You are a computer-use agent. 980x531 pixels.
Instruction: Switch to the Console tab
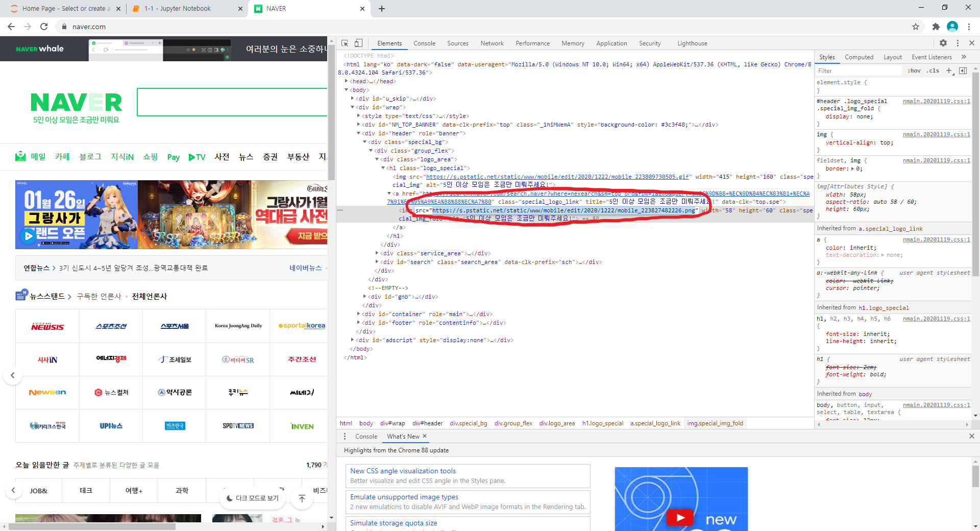click(424, 43)
